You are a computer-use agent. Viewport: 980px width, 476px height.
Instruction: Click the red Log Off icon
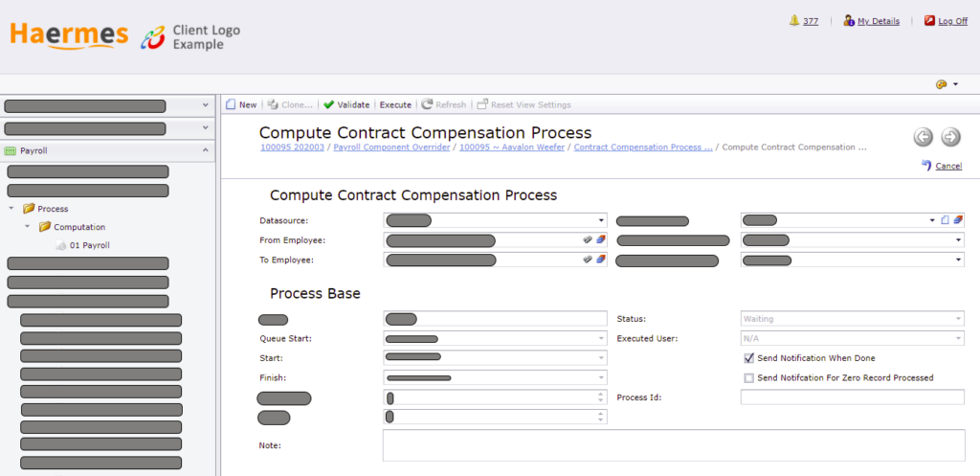coord(929,21)
